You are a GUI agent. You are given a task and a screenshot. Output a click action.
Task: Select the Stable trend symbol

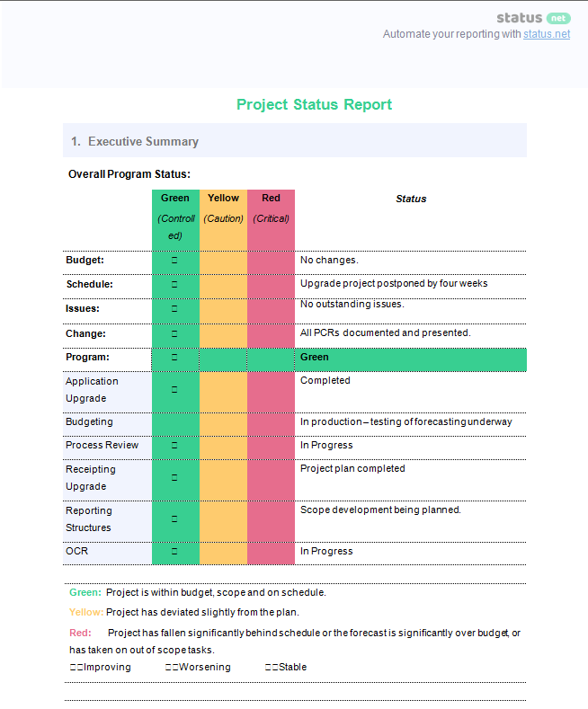pyautogui.click(x=272, y=668)
